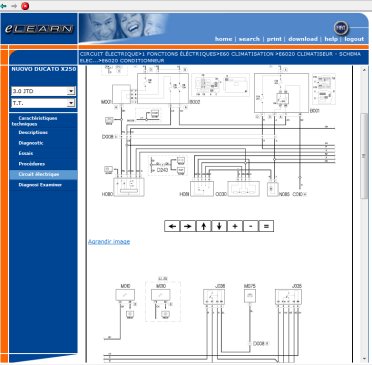Click the download link in header

pos(303,39)
